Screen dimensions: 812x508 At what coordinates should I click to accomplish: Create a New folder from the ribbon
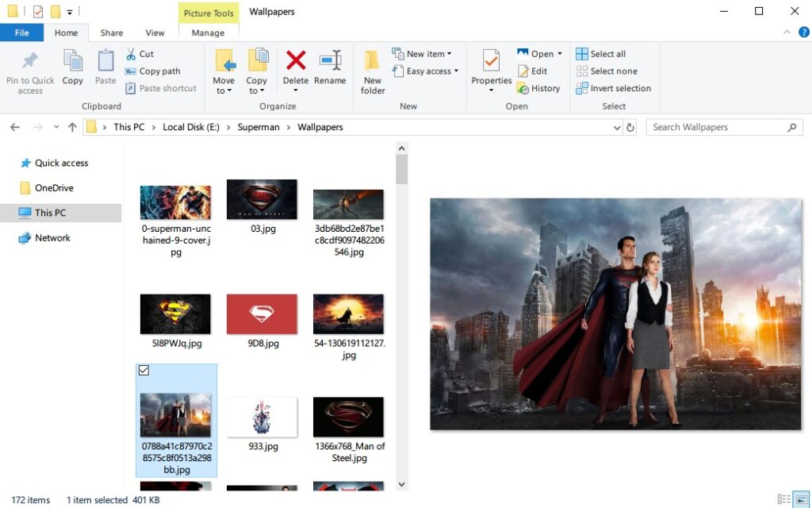point(372,70)
